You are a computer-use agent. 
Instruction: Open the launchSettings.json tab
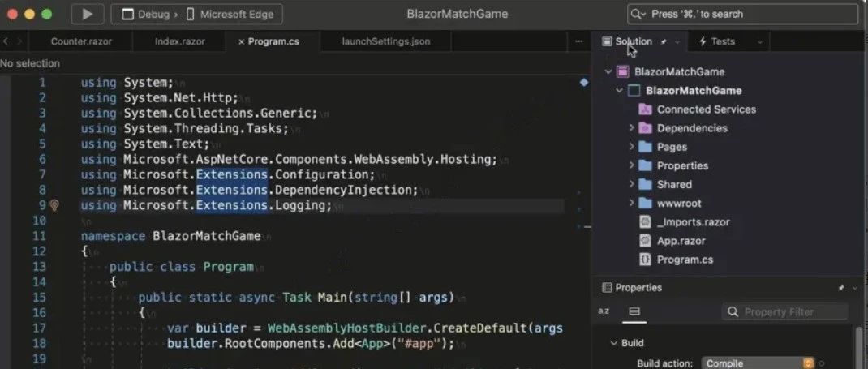tap(386, 41)
